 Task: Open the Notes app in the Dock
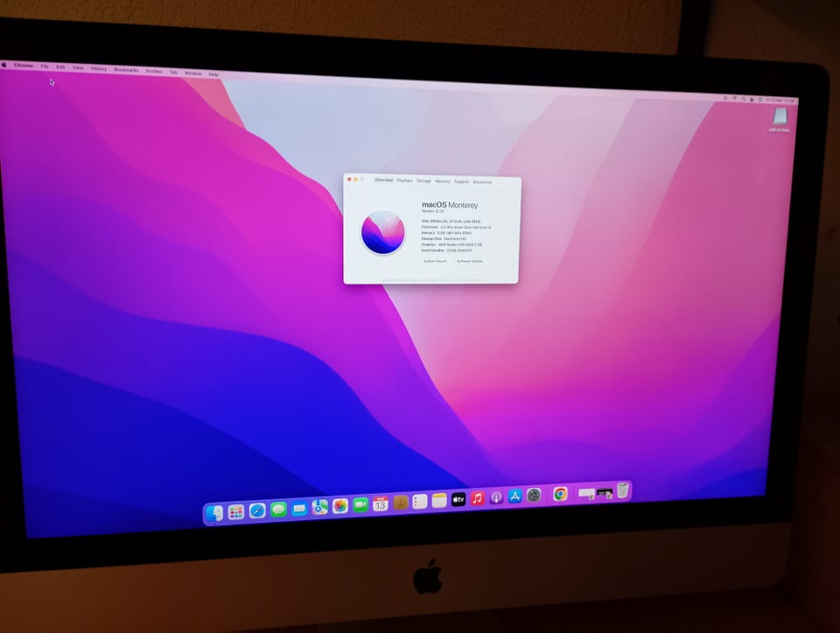click(x=438, y=500)
